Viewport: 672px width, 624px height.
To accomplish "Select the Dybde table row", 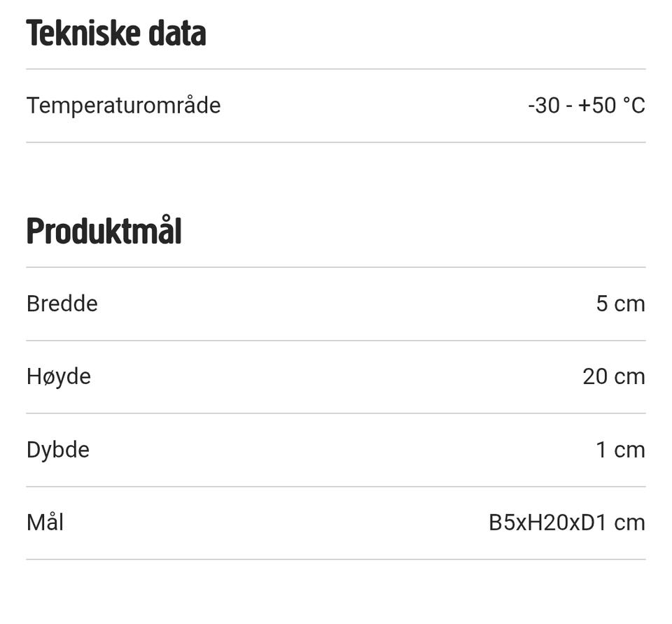I will pos(336,449).
